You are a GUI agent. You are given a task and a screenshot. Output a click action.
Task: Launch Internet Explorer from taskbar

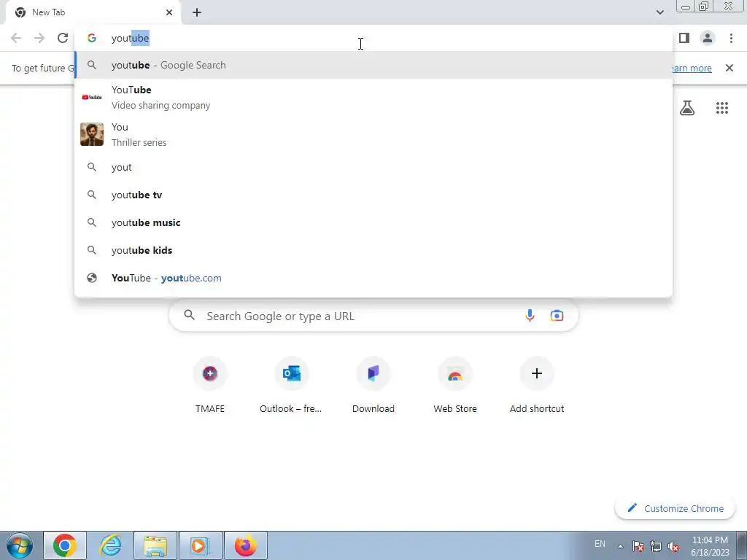pyautogui.click(x=111, y=545)
